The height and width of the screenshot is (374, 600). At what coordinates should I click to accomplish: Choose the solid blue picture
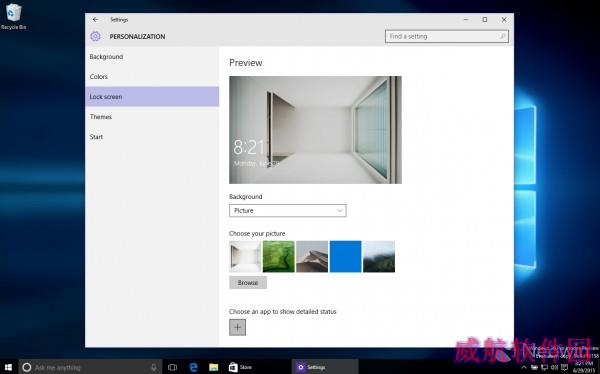pos(346,256)
